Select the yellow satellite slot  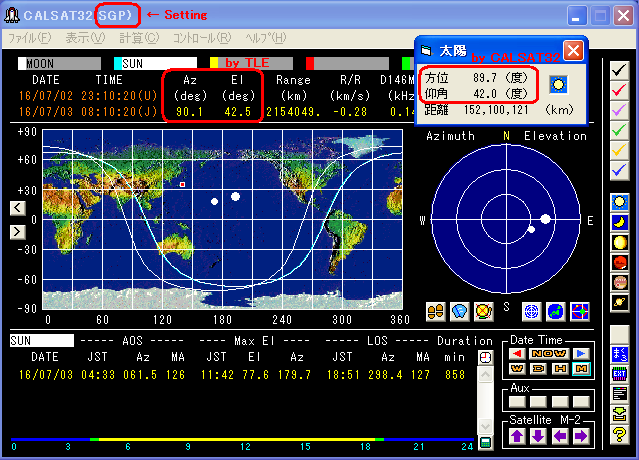click(x=251, y=64)
